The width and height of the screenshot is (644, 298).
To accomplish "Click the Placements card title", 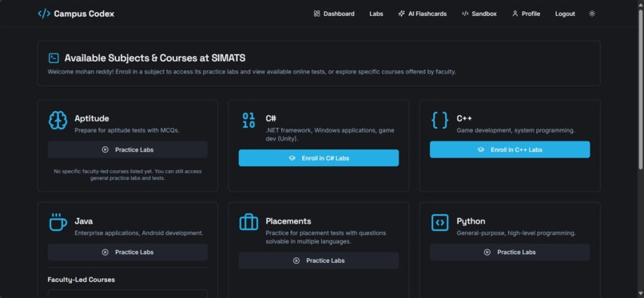I will tap(288, 221).
